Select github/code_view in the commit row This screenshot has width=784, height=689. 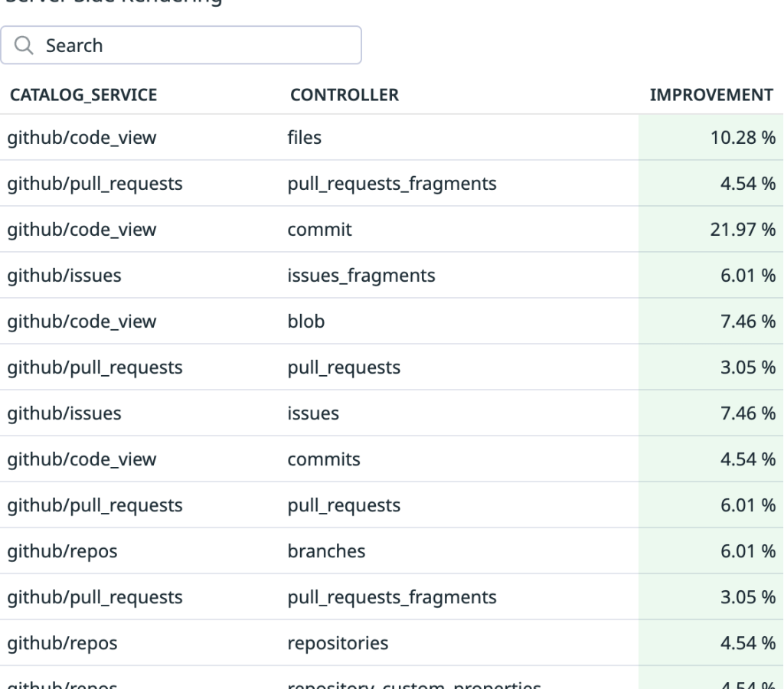tap(81, 230)
